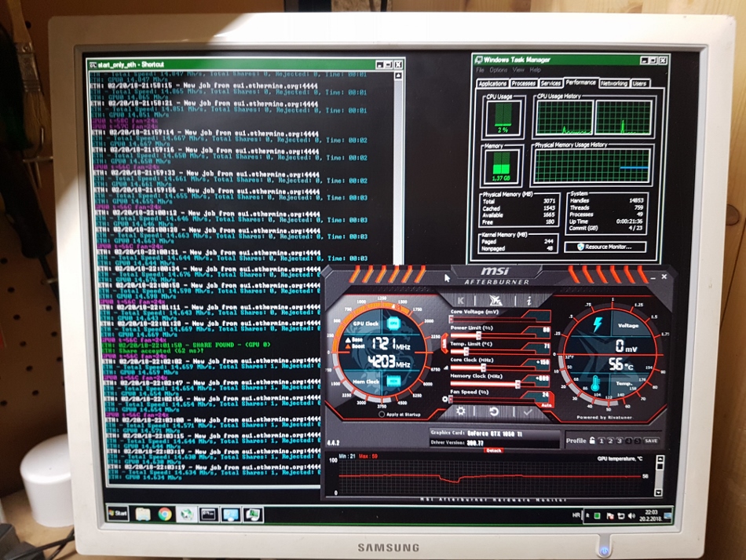Enable the Apply at Startup option

(382, 414)
